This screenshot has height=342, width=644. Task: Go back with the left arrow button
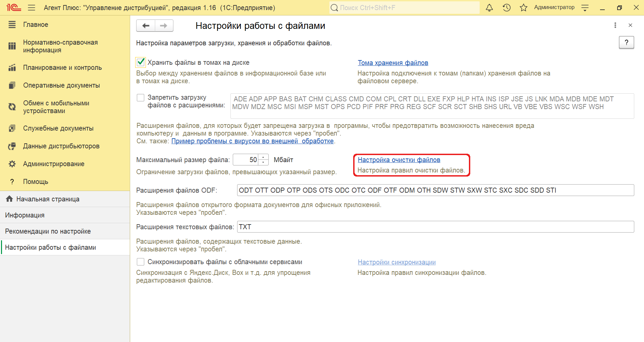click(146, 26)
